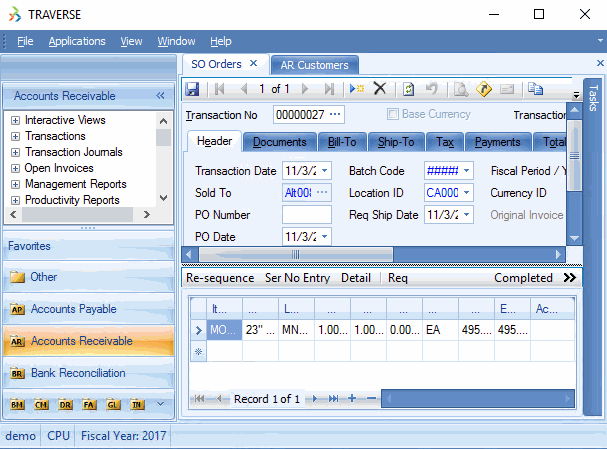607x449 pixels.
Task: Open the Transaction Date dropdown
Action: [323, 171]
